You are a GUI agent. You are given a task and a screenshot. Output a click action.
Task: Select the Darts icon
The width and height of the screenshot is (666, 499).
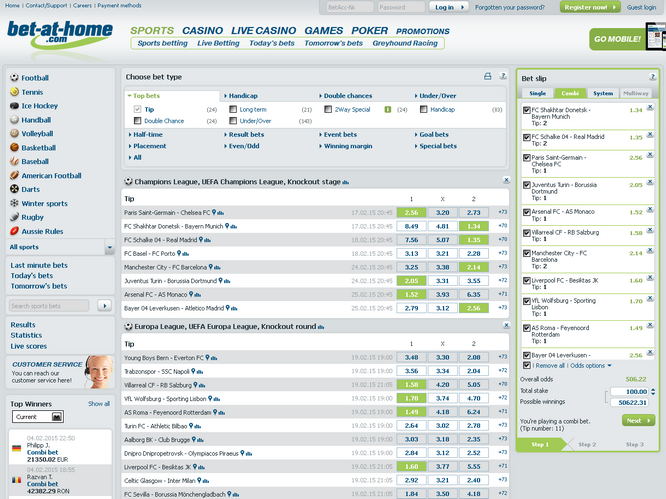[14, 189]
